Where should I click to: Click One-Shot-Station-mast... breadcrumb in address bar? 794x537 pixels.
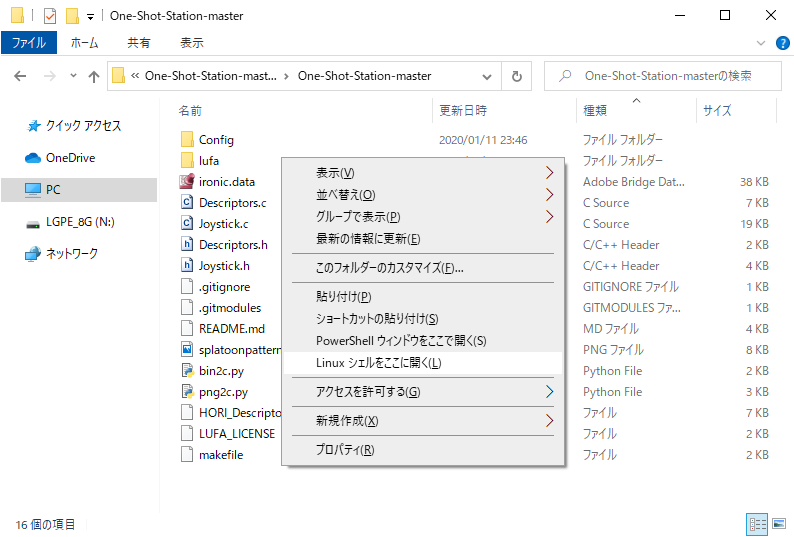point(211,76)
